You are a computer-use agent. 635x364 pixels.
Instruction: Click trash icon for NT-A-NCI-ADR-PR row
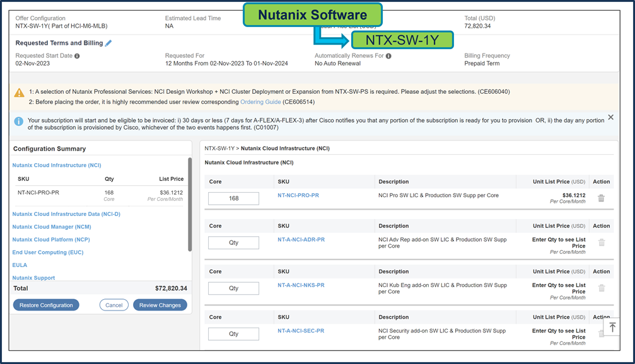click(602, 242)
